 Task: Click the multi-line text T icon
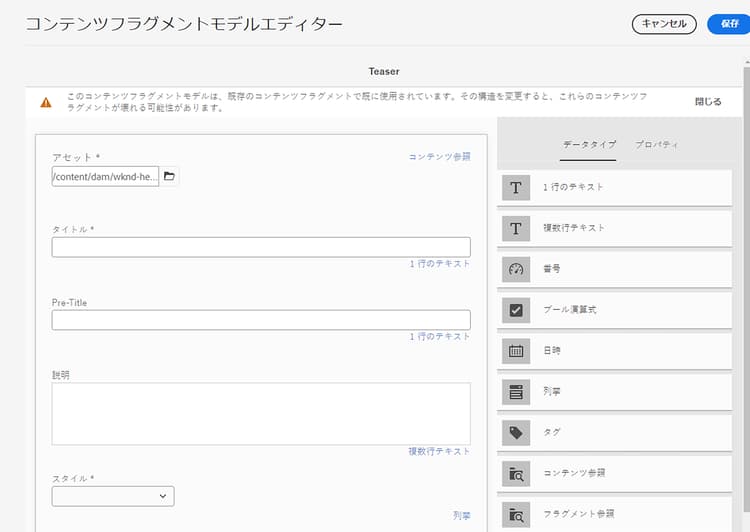click(516, 228)
